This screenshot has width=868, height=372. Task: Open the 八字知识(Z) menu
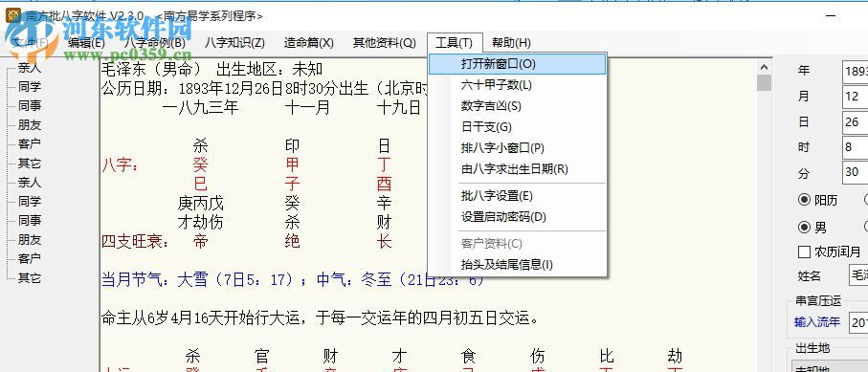[234, 43]
